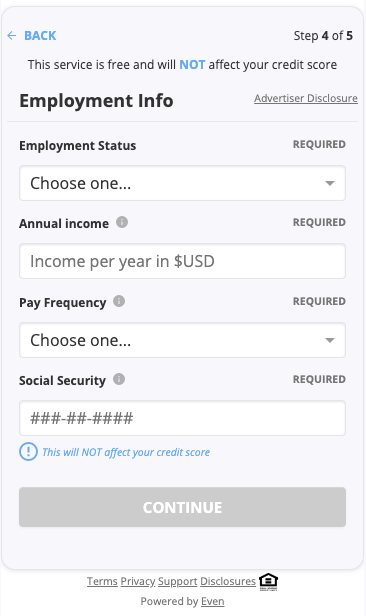Open the Pay Frequency Choose one select box
Screen dimensions: 366x616
(183, 340)
